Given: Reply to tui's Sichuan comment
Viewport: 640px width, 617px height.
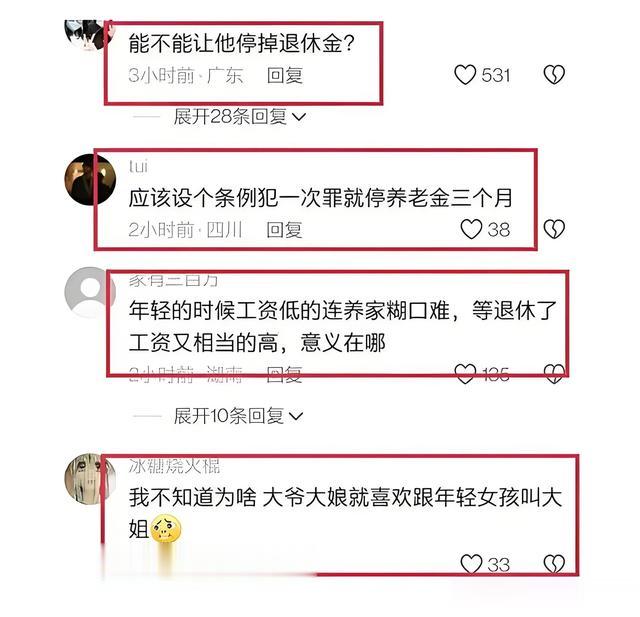Looking at the screenshot, I should click(284, 230).
